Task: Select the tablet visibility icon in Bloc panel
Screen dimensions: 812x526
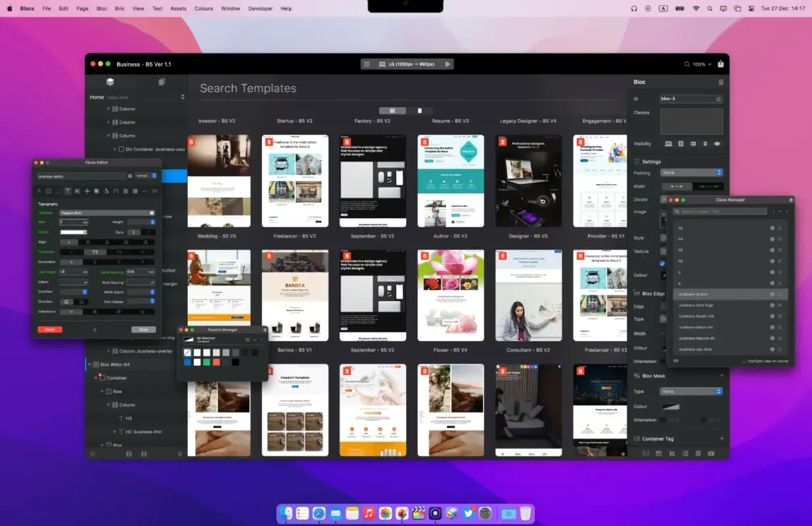Action: click(x=681, y=143)
